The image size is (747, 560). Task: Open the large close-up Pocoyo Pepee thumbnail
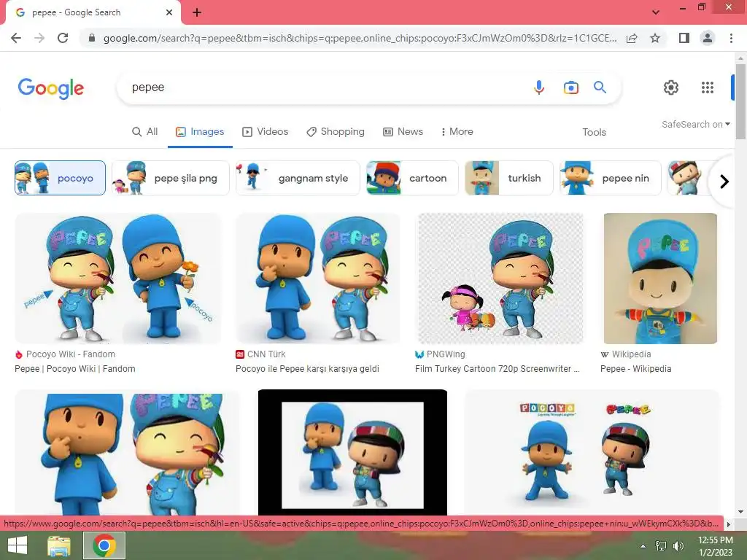pos(127,452)
